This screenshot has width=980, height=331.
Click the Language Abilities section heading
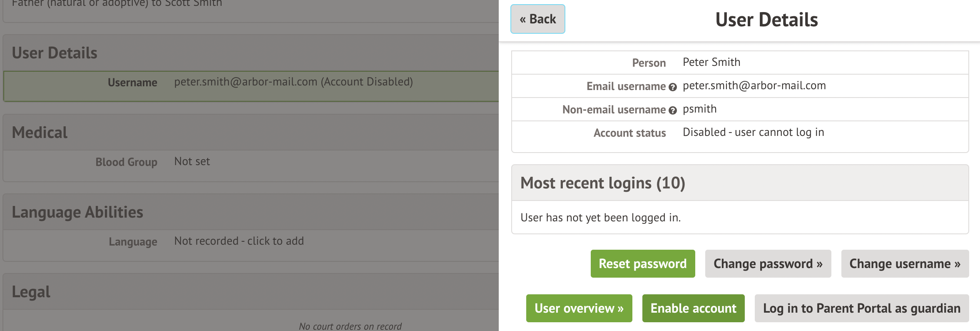(77, 212)
